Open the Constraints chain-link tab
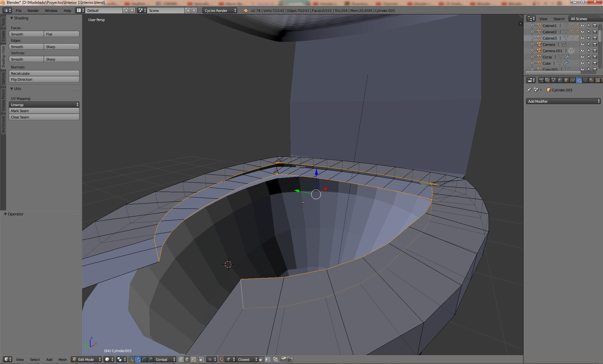 tap(573, 80)
